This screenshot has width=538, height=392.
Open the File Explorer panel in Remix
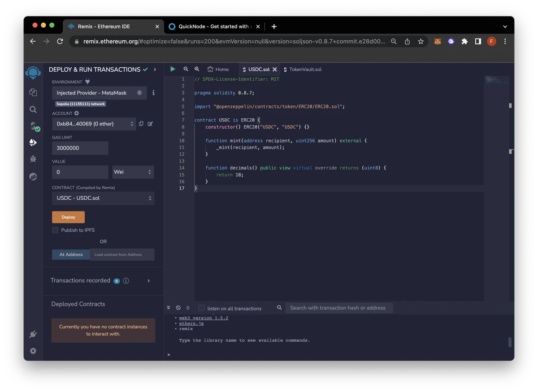(33, 92)
